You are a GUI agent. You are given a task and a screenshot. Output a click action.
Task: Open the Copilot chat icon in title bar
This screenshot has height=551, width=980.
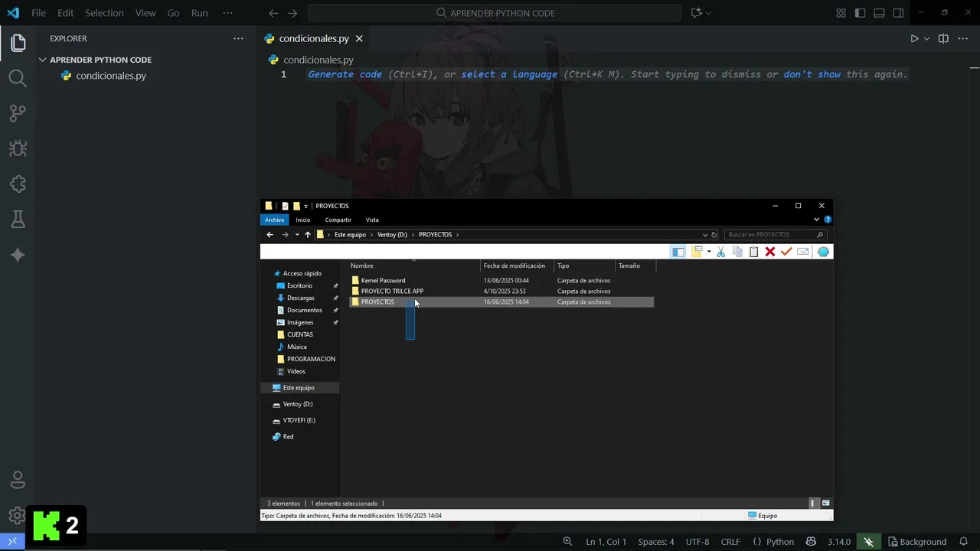click(x=696, y=13)
